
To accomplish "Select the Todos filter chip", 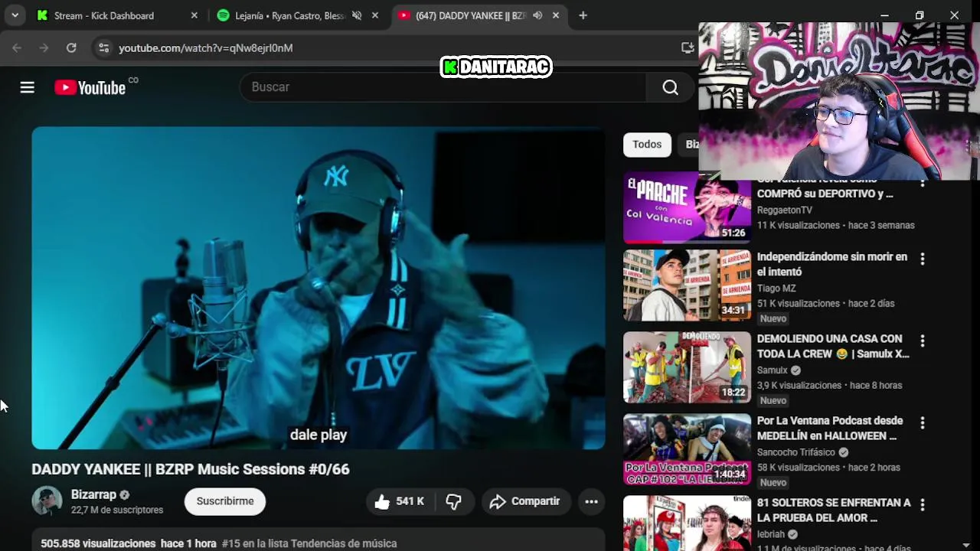I will [647, 144].
